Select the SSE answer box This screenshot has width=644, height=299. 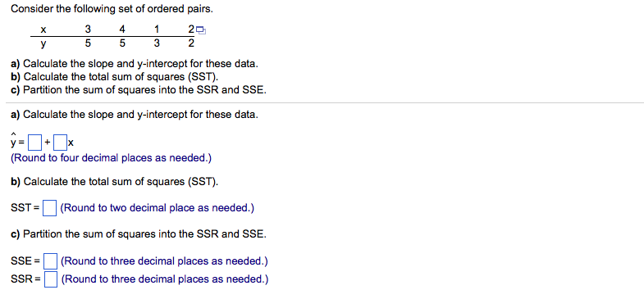51,260
